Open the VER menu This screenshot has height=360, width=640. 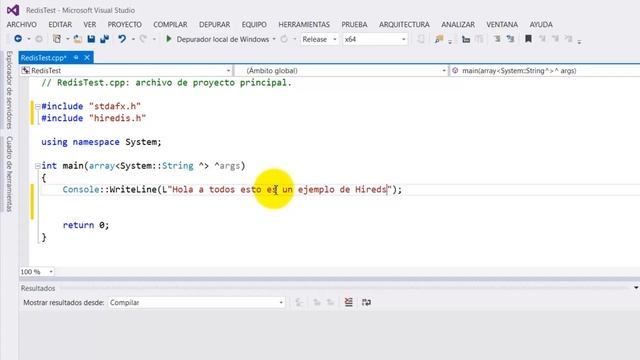(90, 24)
